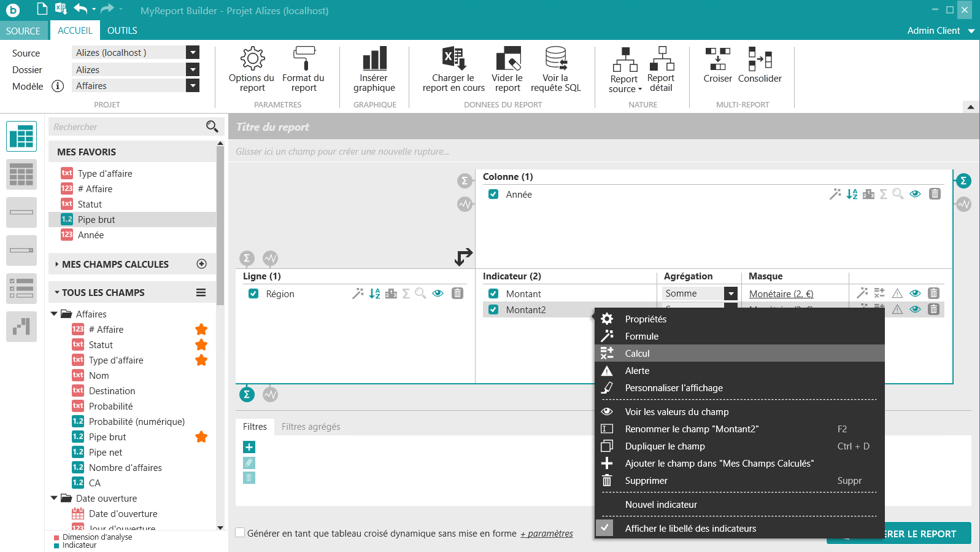The width and height of the screenshot is (980, 552).
Task: Click the Consolider icon
Action: (760, 59)
